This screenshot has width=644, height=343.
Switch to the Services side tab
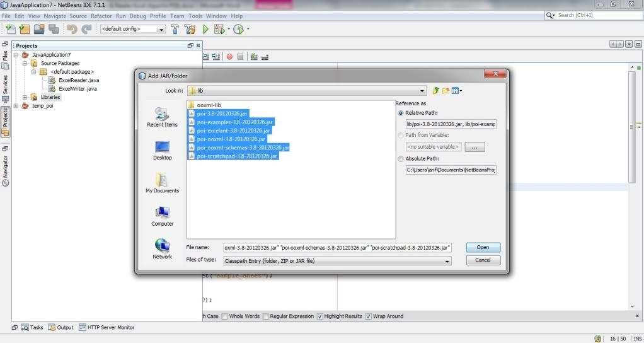(x=5, y=88)
